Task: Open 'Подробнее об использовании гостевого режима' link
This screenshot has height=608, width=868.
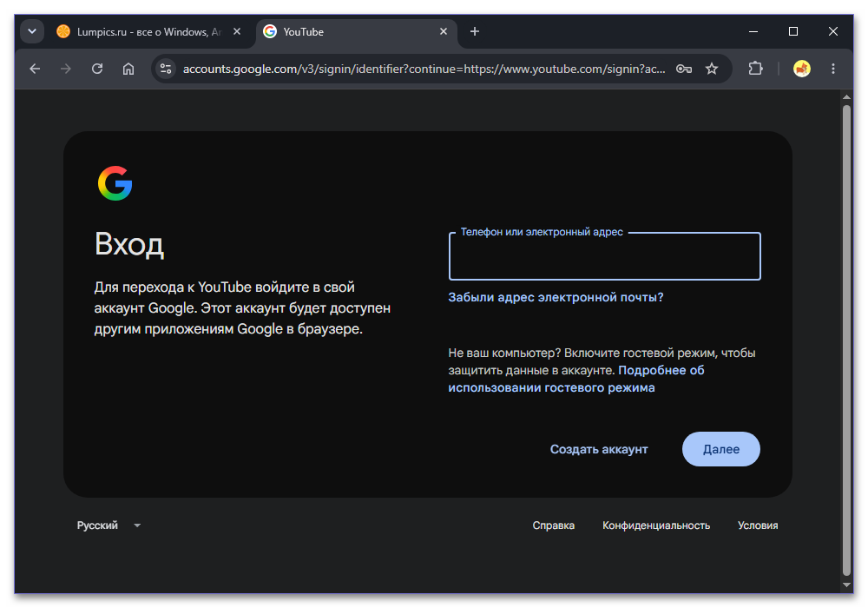Action: point(576,379)
